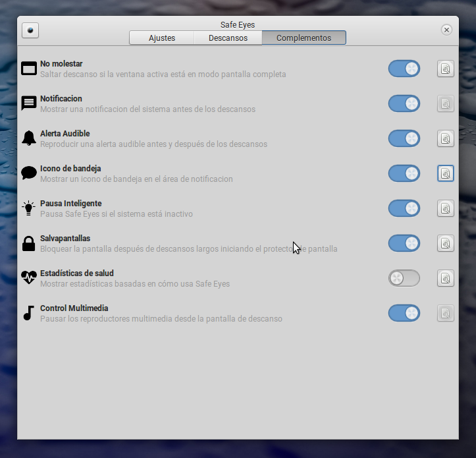The image size is (476, 458).
Task: Open Alerta Audible plugin settings icon
Action: (x=446, y=138)
